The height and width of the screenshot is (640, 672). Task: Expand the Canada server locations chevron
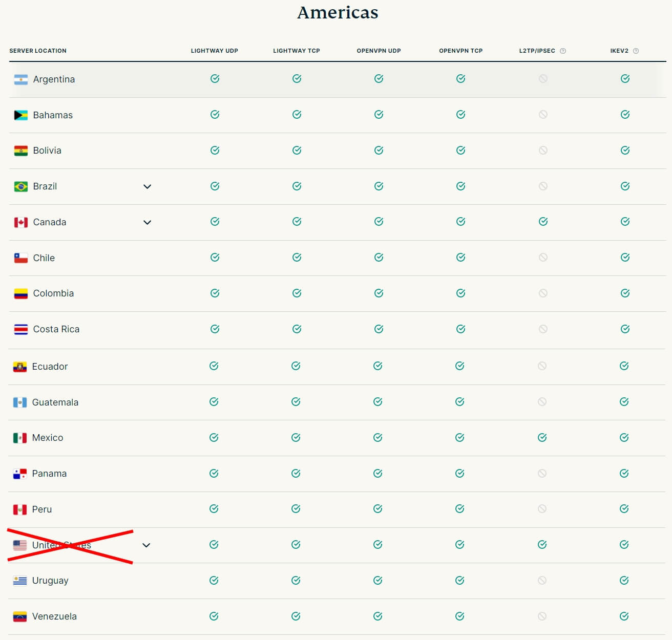(x=147, y=222)
